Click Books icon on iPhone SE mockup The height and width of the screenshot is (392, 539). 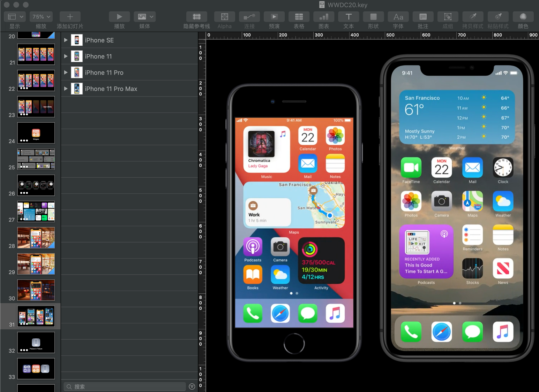253,275
